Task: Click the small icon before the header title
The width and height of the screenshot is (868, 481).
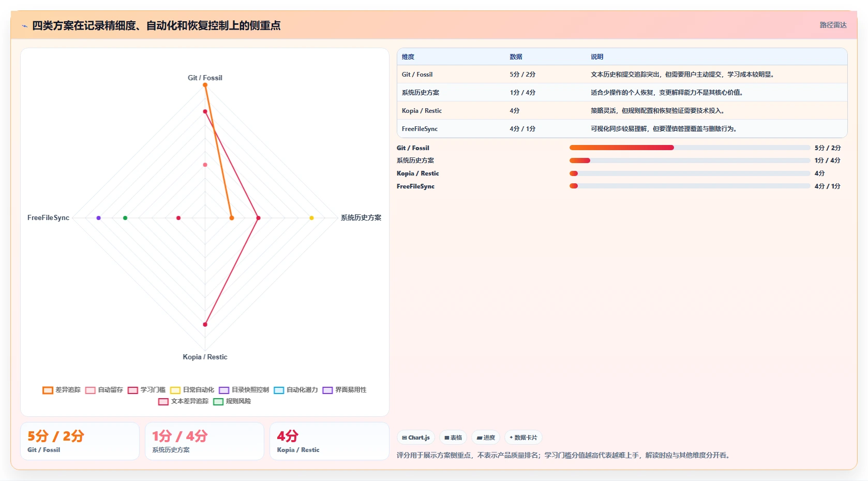Action: (x=24, y=26)
